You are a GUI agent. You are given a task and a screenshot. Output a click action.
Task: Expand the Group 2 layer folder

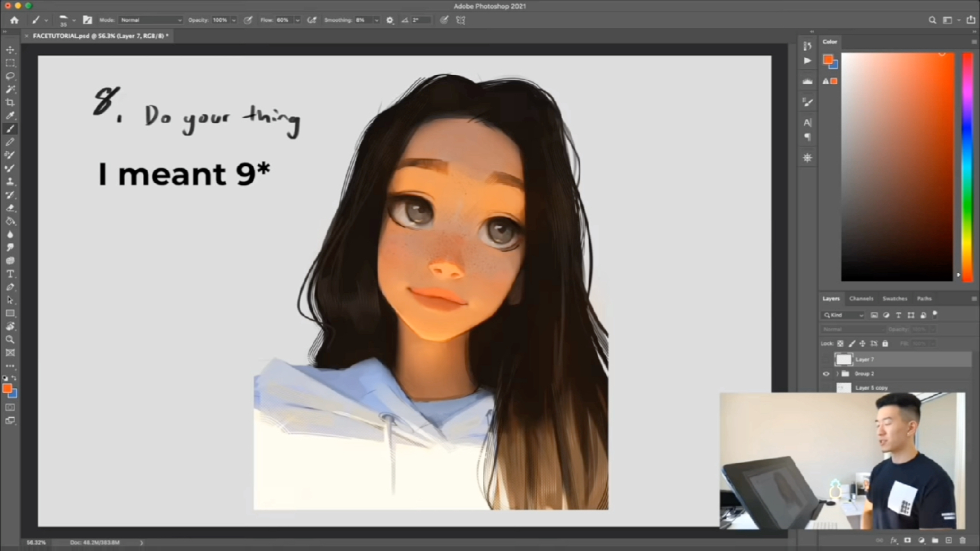click(x=837, y=374)
